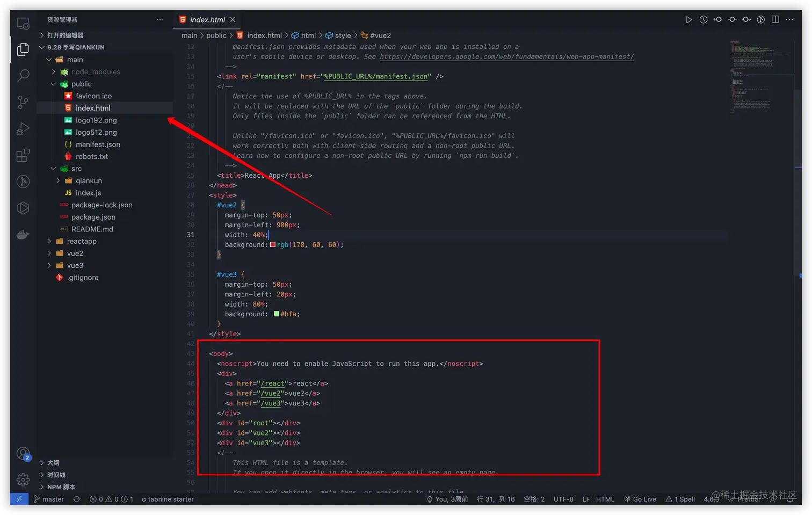Image resolution: width=812 pixels, height=515 pixels.
Task: Click the clock history icon in the editor toolbar
Action: click(x=704, y=20)
